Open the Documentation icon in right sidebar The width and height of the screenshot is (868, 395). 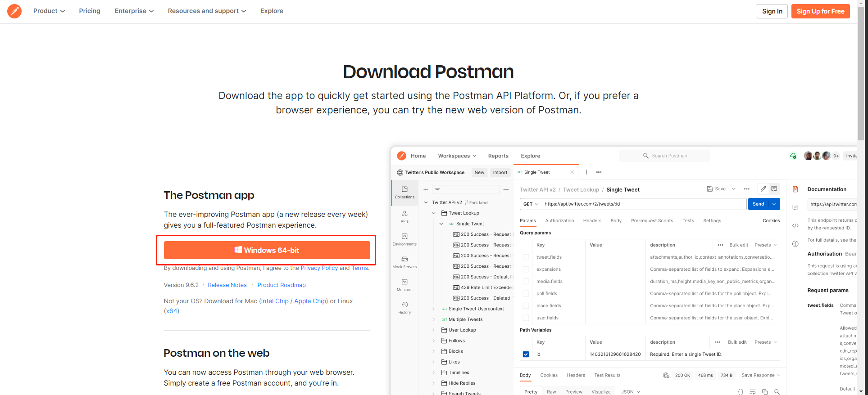coord(795,189)
